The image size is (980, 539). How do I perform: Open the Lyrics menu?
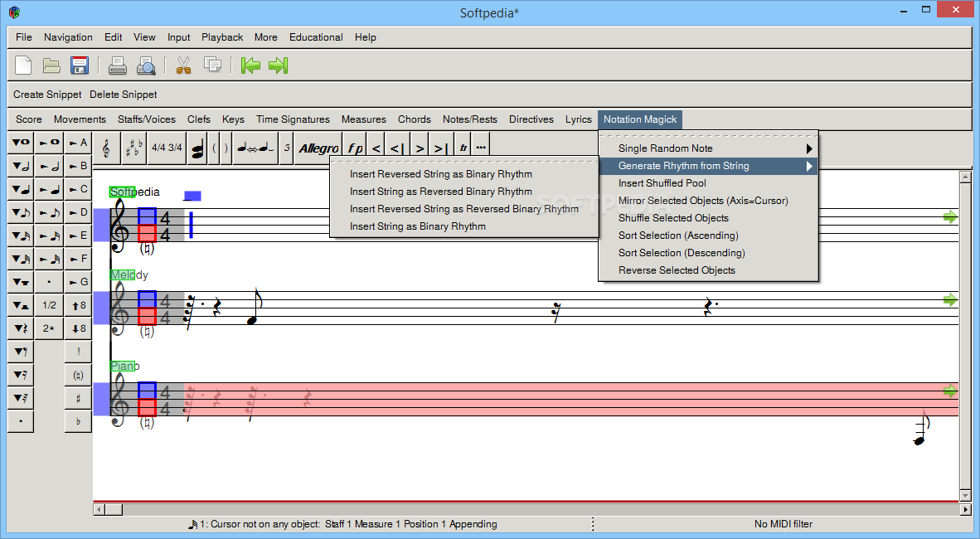click(578, 119)
